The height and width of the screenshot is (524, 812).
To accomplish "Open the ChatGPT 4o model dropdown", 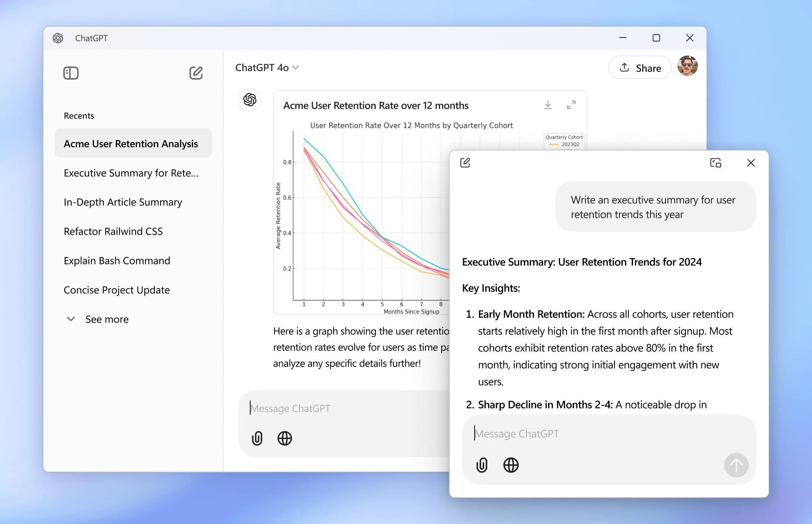I will pos(267,68).
